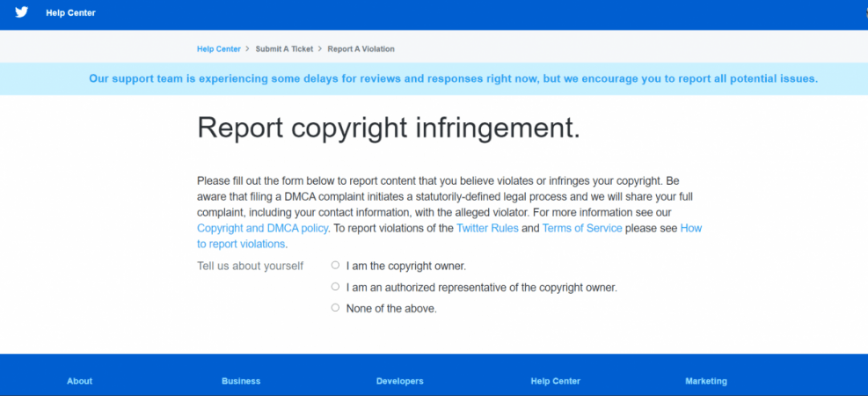Viewport: 868px width, 396px height.
Task: Open the Help Center header title
Action: (x=71, y=12)
